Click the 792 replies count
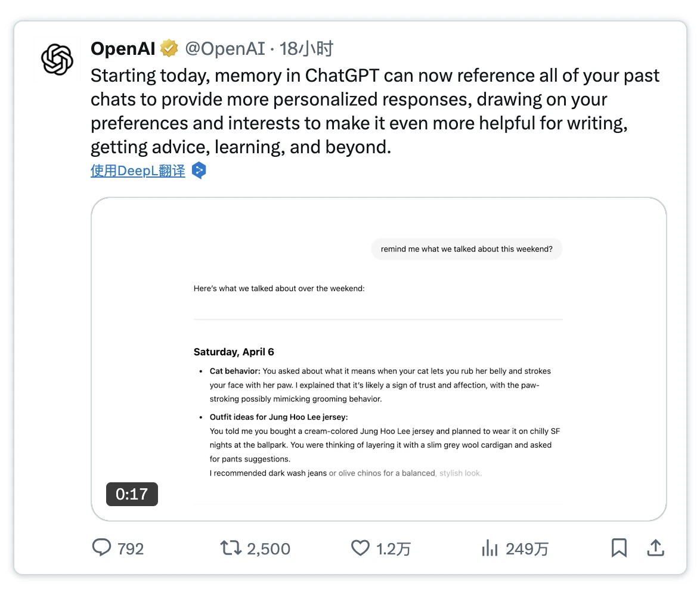Image resolution: width=700 pixels, height=589 pixels. tap(131, 548)
